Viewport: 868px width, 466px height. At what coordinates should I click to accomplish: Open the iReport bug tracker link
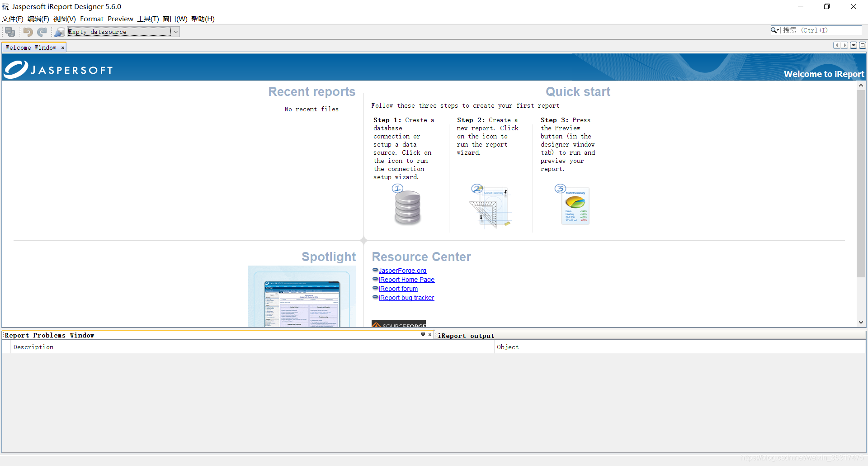tap(406, 298)
